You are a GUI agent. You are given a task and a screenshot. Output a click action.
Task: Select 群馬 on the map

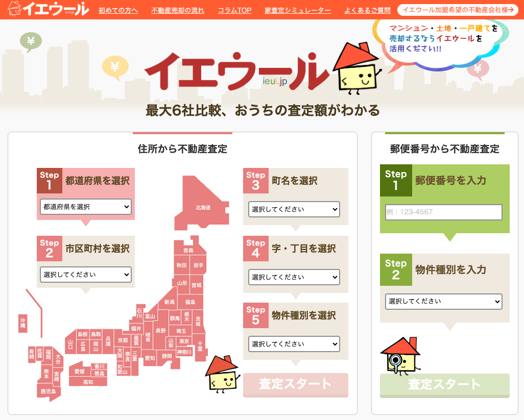(x=175, y=318)
